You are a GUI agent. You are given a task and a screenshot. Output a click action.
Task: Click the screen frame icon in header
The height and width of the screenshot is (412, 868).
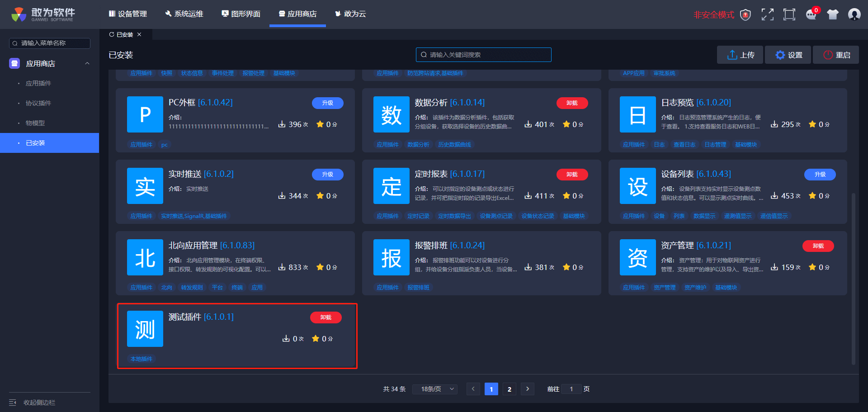tap(789, 14)
